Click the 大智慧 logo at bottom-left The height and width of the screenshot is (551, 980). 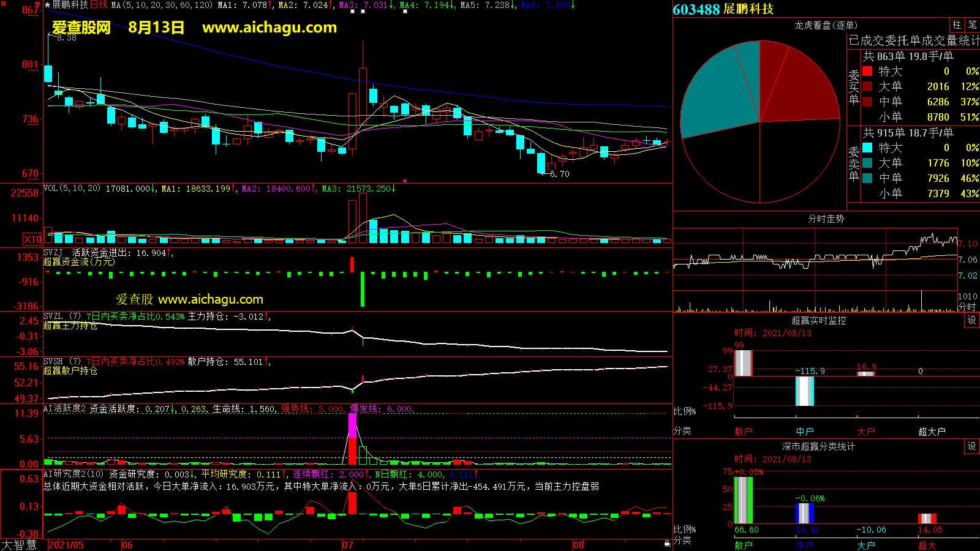tap(19, 544)
